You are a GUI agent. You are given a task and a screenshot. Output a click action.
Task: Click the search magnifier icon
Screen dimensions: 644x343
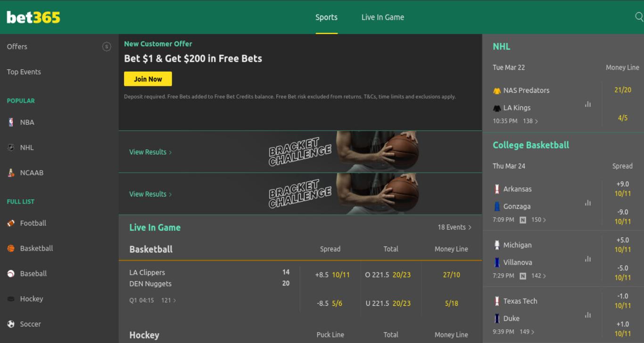[x=639, y=17]
